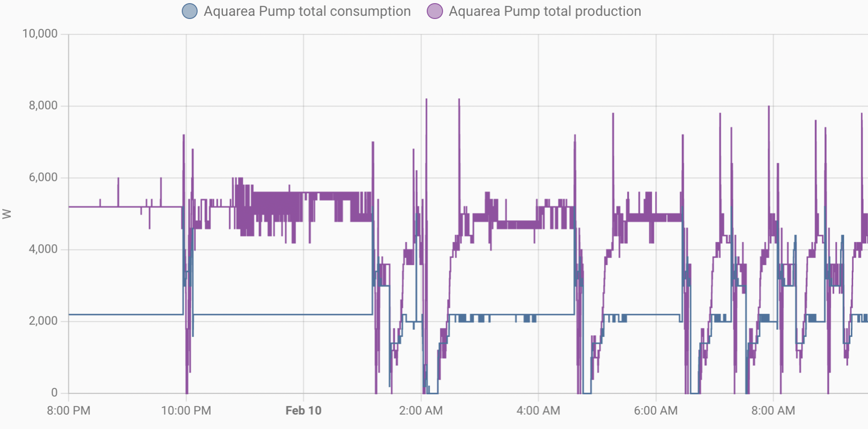The width and height of the screenshot is (868, 429).
Task: Toggle the purple Aquarea Pump total production swatch
Action: (x=435, y=11)
